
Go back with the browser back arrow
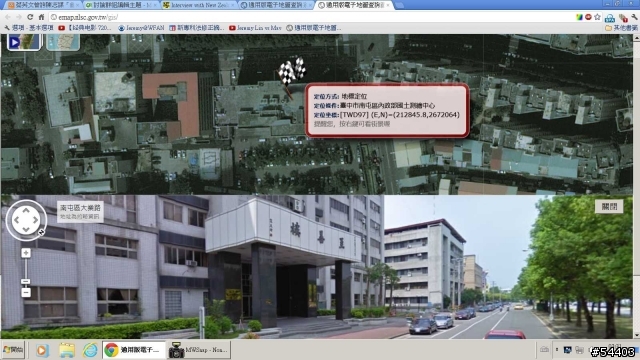8,17
